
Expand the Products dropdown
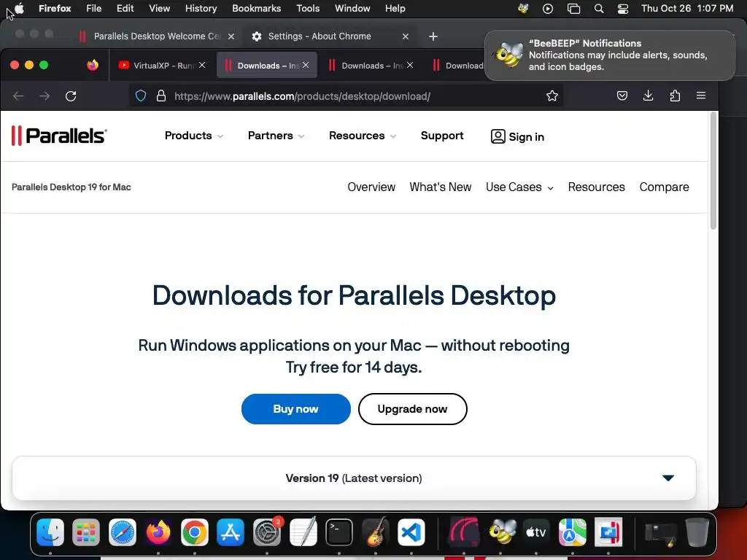[x=193, y=136]
